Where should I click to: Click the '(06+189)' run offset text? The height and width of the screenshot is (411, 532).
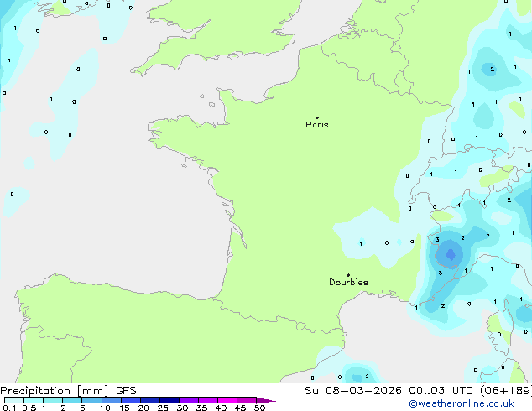506,391
